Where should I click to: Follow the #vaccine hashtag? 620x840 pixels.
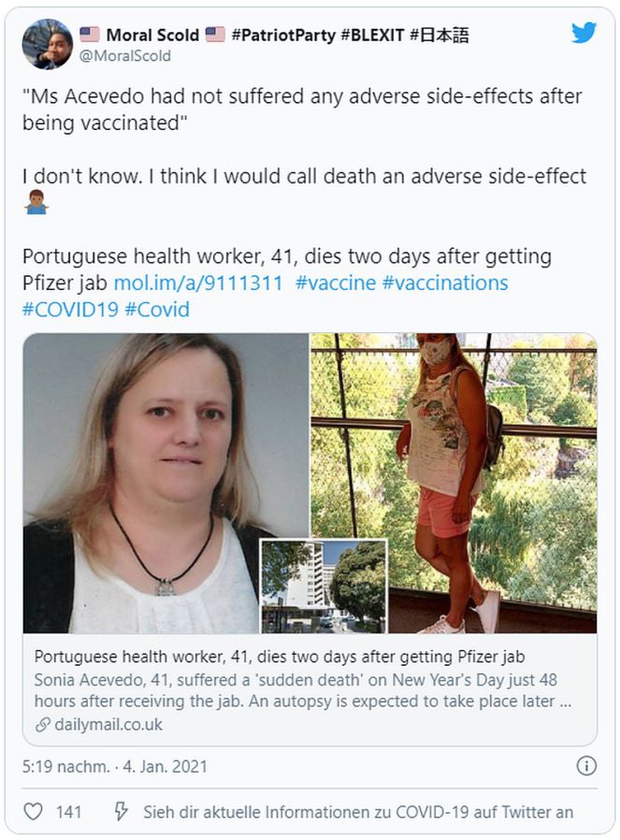tap(336, 282)
